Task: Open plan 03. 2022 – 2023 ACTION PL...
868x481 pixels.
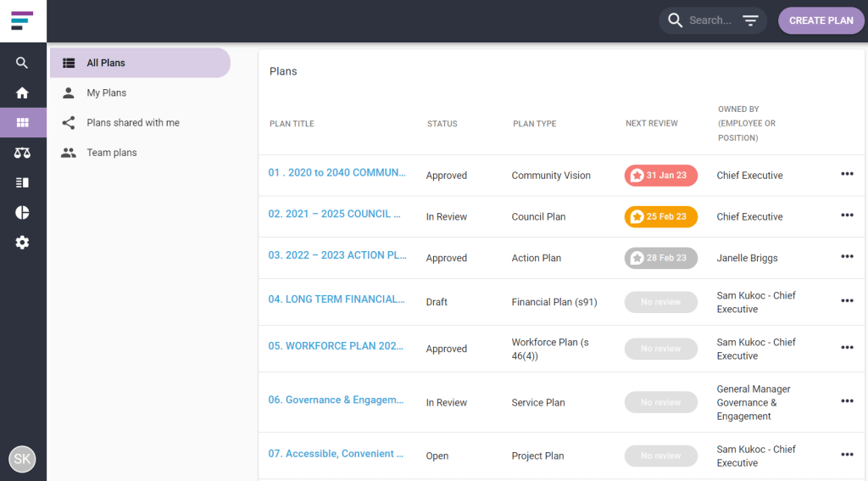Action: coord(337,254)
